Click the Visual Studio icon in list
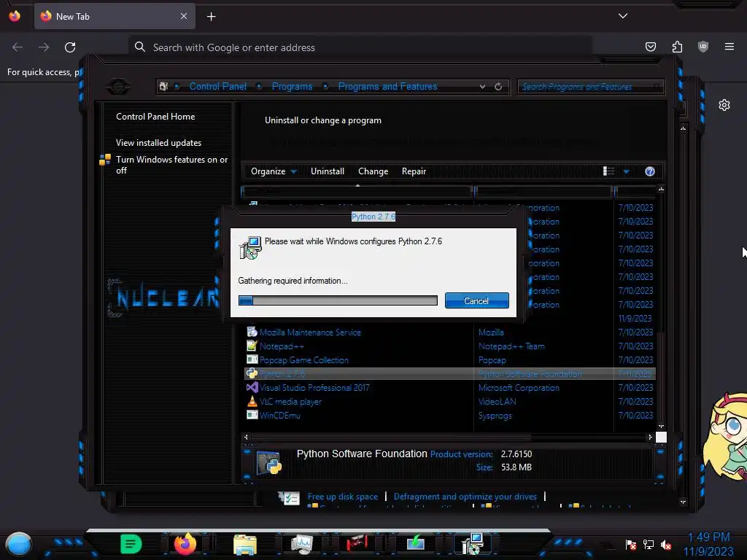This screenshot has width=747, height=560. click(252, 387)
